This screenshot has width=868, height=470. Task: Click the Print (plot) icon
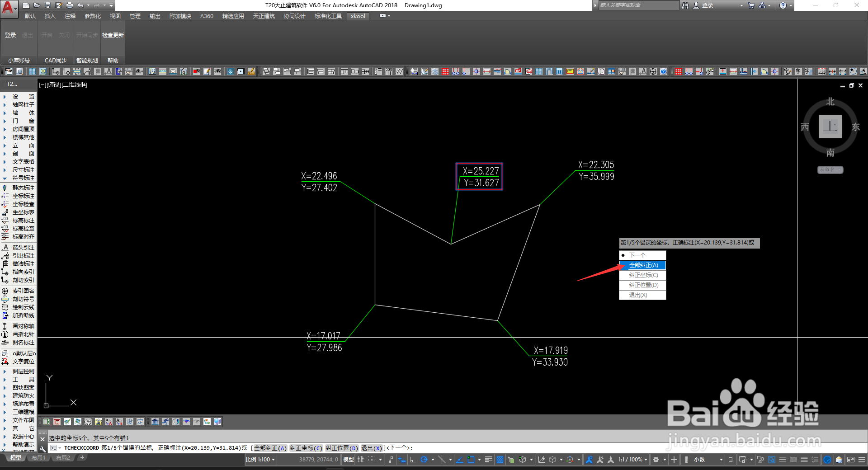pos(70,5)
